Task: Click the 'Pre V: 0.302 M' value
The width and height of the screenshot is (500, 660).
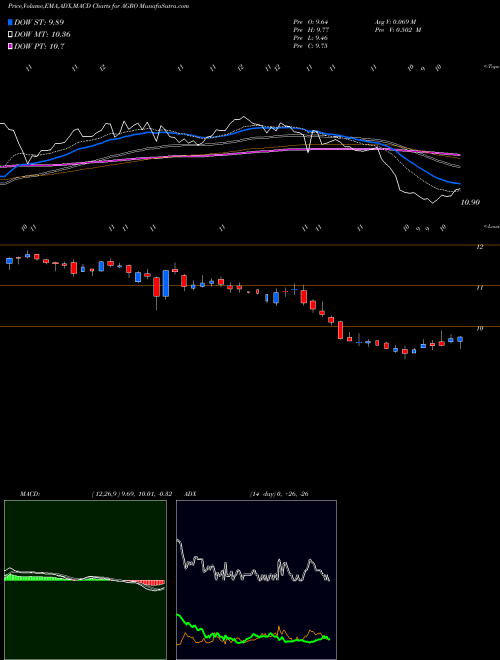Action: (x=398, y=30)
